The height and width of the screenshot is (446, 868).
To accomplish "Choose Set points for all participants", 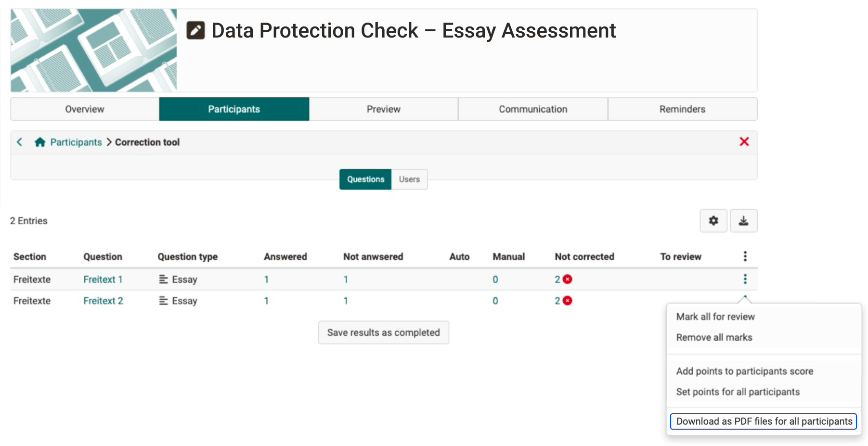I will point(738,392).
